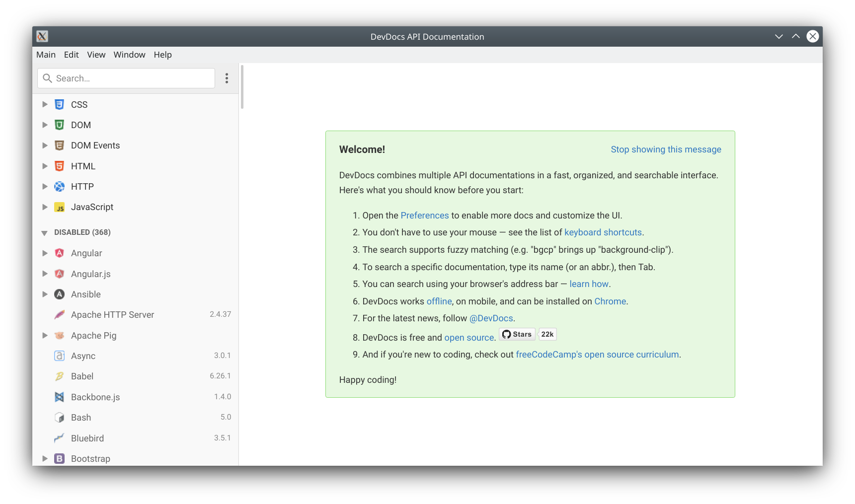Click Stop showing this message link
The width and height of the screenshot is (855, 504).
click(666, 149)
